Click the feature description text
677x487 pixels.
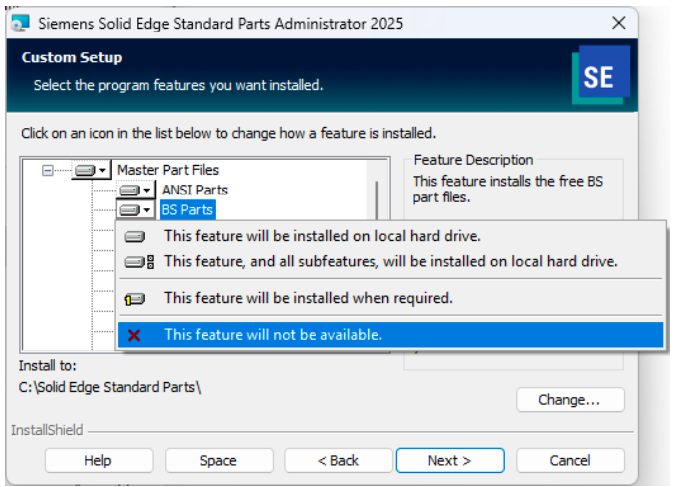508,189
